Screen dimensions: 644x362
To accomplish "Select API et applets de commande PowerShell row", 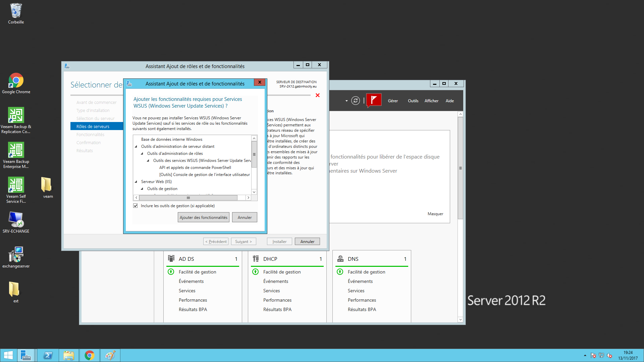I will pos(195,168).
